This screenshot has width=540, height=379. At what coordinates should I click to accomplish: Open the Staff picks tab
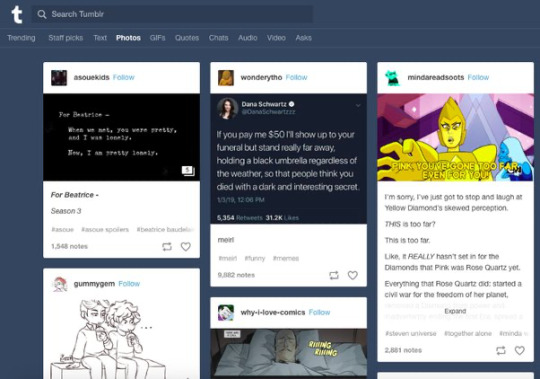[x=66, y=38]
